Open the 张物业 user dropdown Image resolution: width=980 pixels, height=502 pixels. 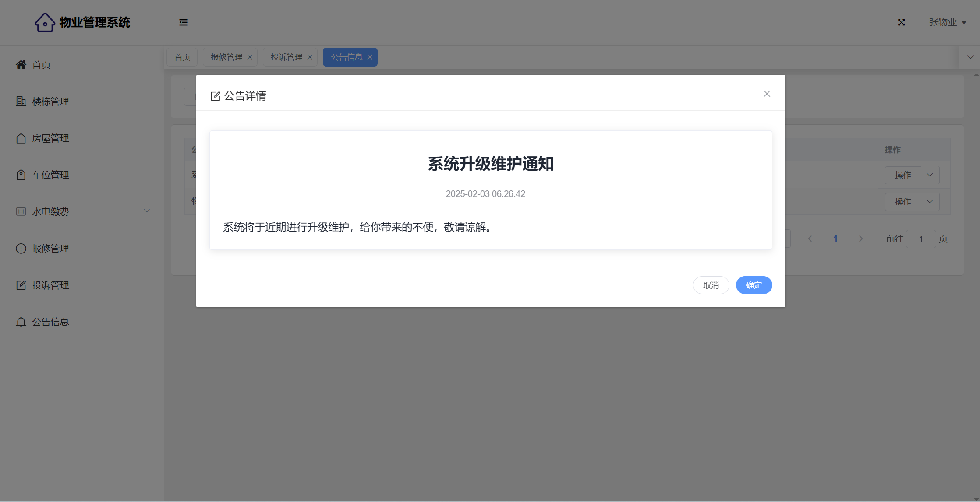click(947, 22)
